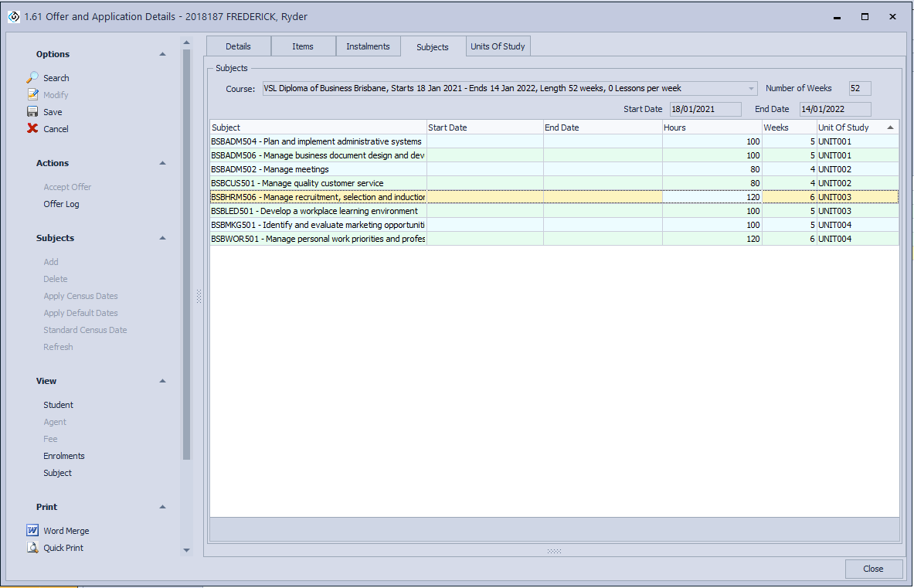Click the Save disk icon
The image size is (914, 588).
tap(32, 112)
